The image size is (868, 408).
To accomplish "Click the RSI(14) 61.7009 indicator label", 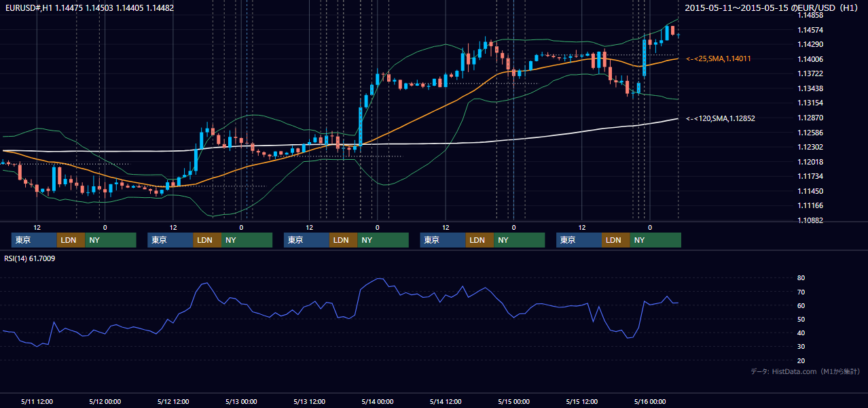I will (x=30, y=258).
